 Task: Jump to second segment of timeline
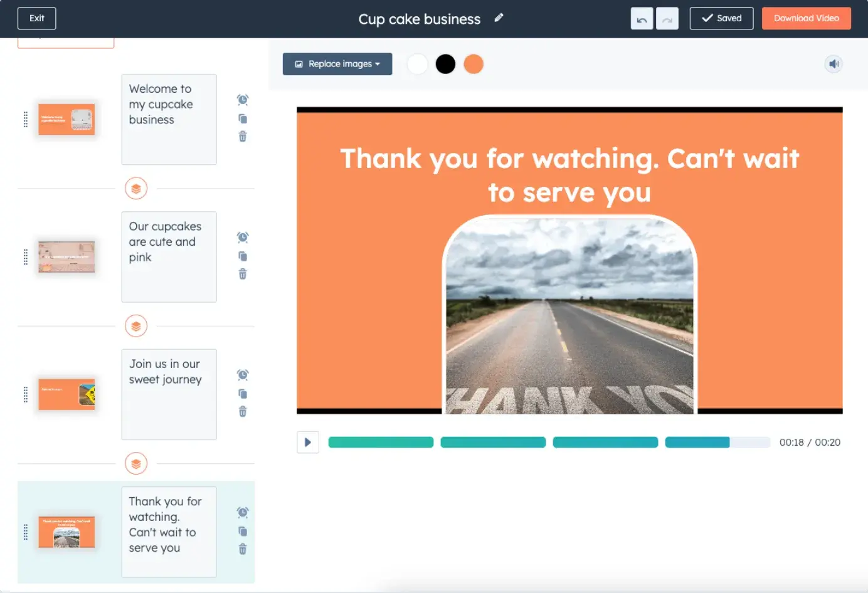493,443
